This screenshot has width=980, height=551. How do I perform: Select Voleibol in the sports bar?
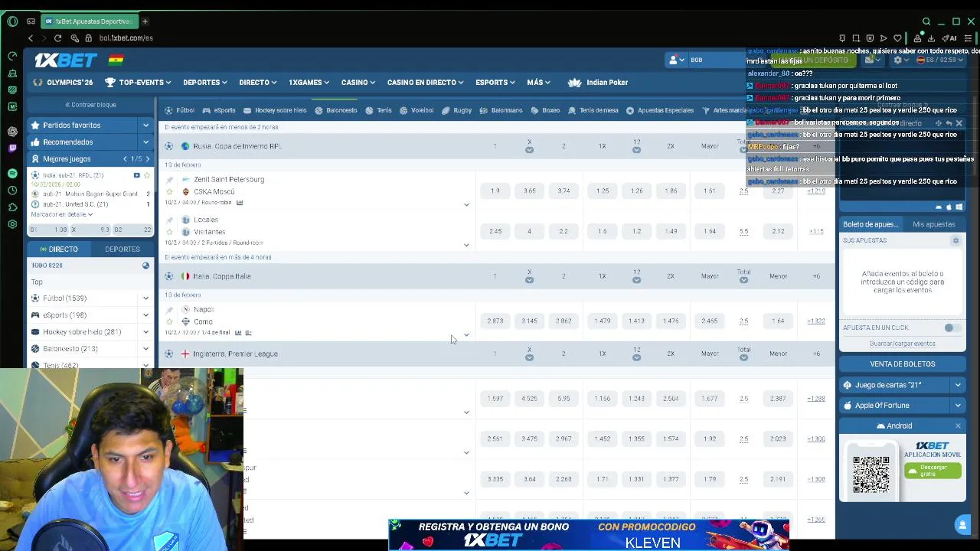point(416,110)
